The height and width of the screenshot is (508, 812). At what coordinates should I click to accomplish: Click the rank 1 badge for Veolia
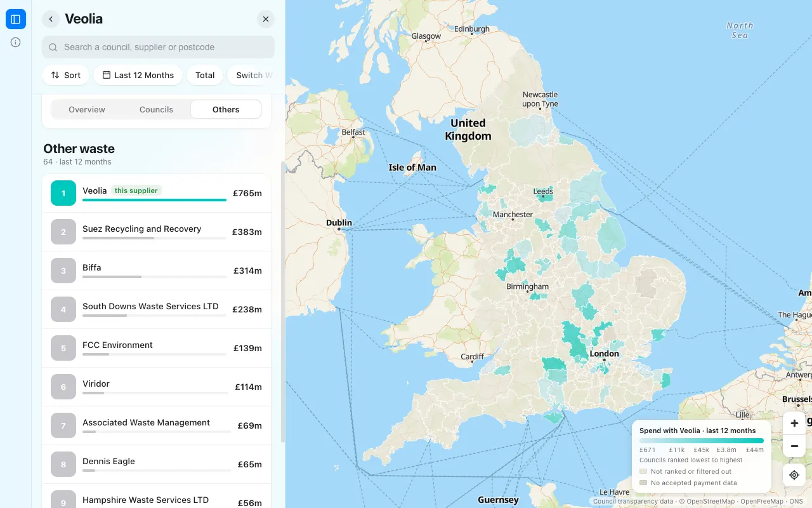[x=63, y=193]
